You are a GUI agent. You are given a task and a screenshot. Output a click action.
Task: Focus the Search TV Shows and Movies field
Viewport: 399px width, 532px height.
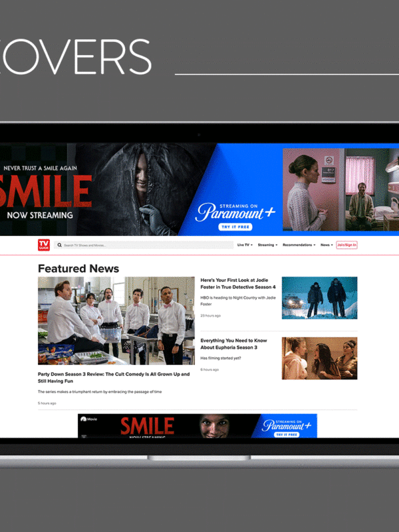tap(144, 245)
